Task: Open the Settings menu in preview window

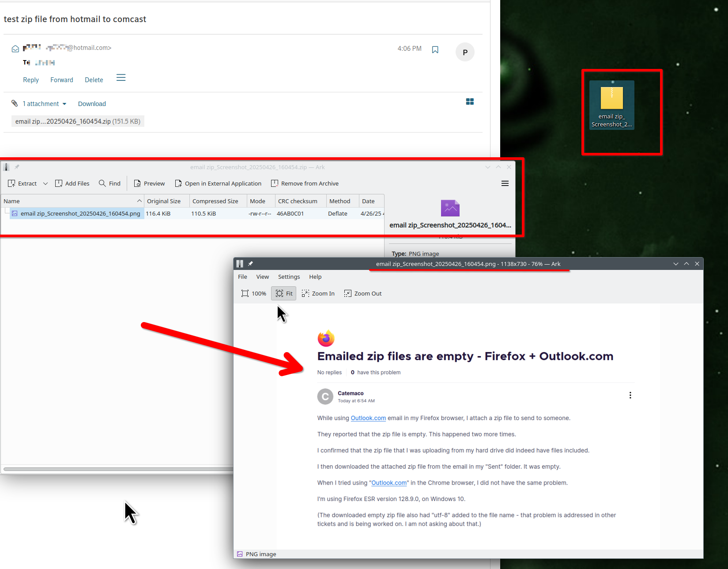Action: [289, 277]
